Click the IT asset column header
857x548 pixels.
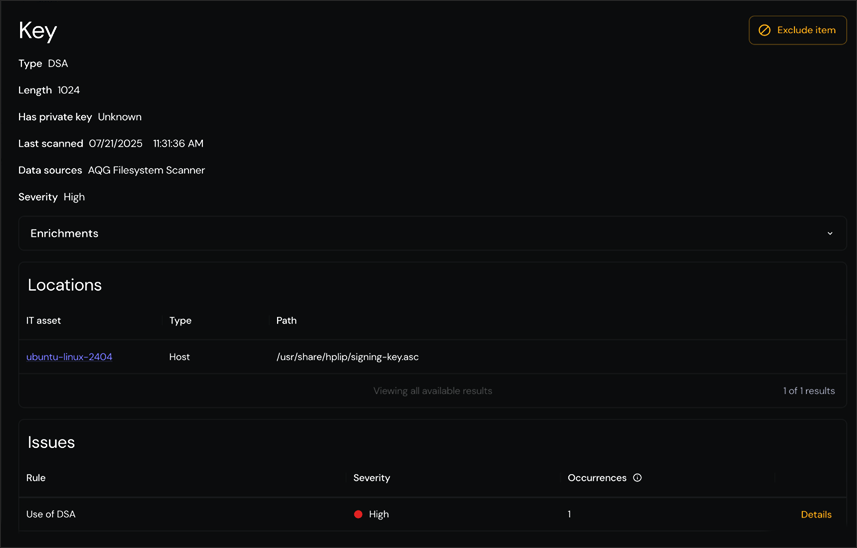click(44, 321)
